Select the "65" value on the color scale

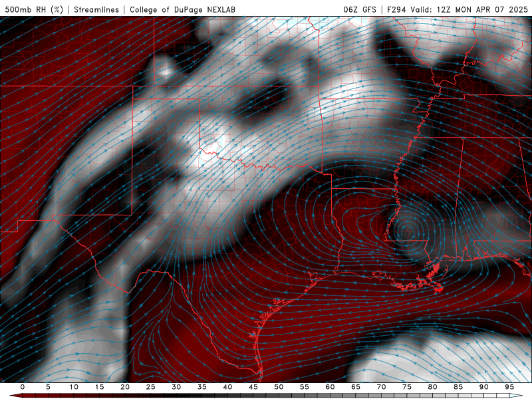tap(356, 387)
